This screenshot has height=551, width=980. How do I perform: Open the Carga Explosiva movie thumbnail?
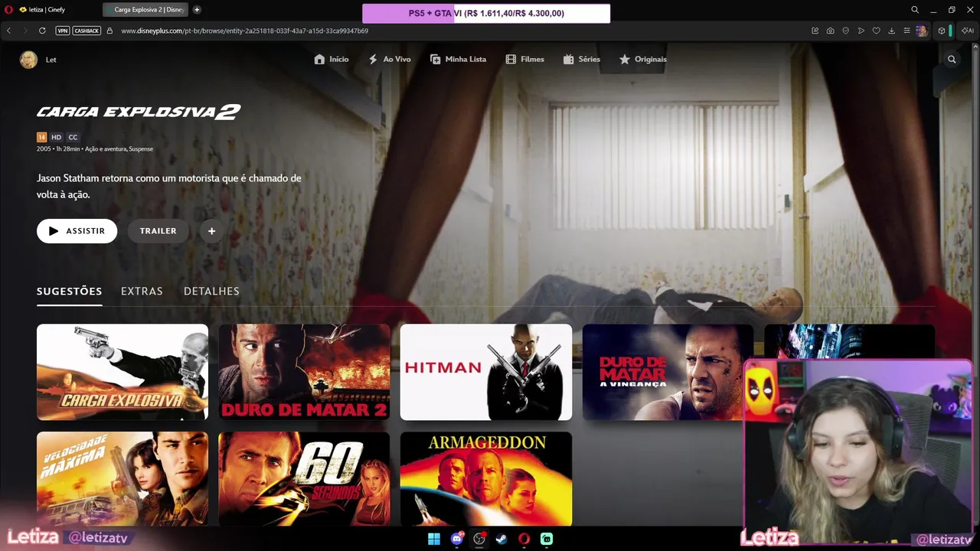point(122,372)
